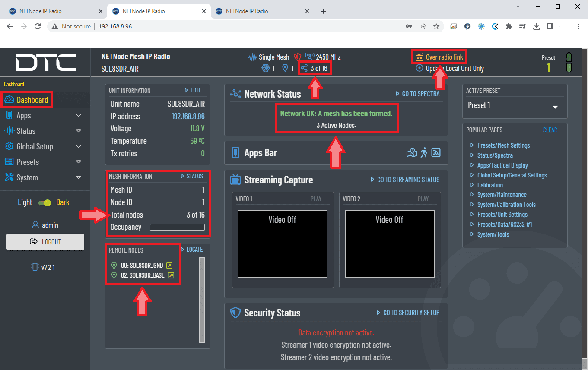
Task: Click the DTC logo in sidebar
Action: click(x=46, y=63)
